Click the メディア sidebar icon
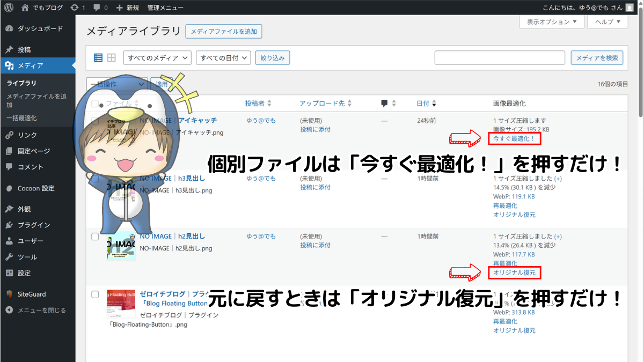The height and width of the screenshot is (362, 644). click(9, 65)
